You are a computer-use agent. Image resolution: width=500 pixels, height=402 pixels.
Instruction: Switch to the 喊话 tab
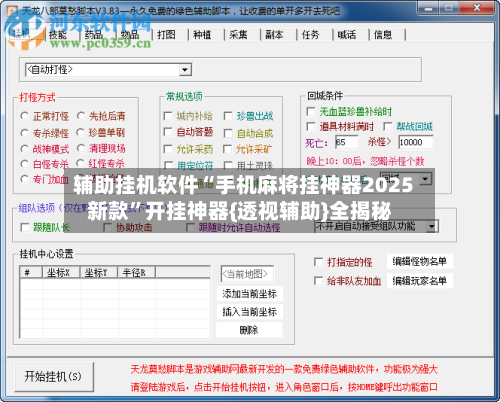click(347, 34)
